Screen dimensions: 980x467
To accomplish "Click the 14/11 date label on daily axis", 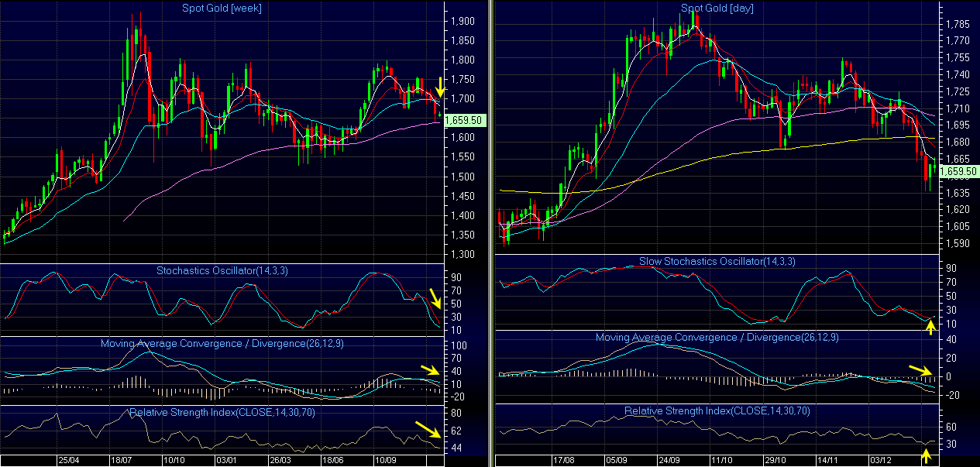I will tap(829, 459).
